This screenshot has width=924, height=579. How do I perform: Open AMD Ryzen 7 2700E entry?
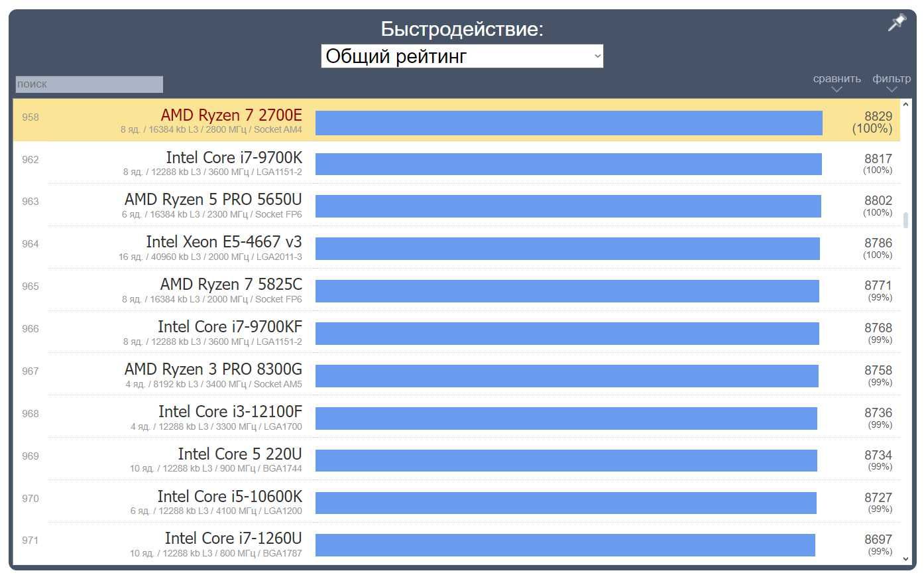tap(231, 115)
